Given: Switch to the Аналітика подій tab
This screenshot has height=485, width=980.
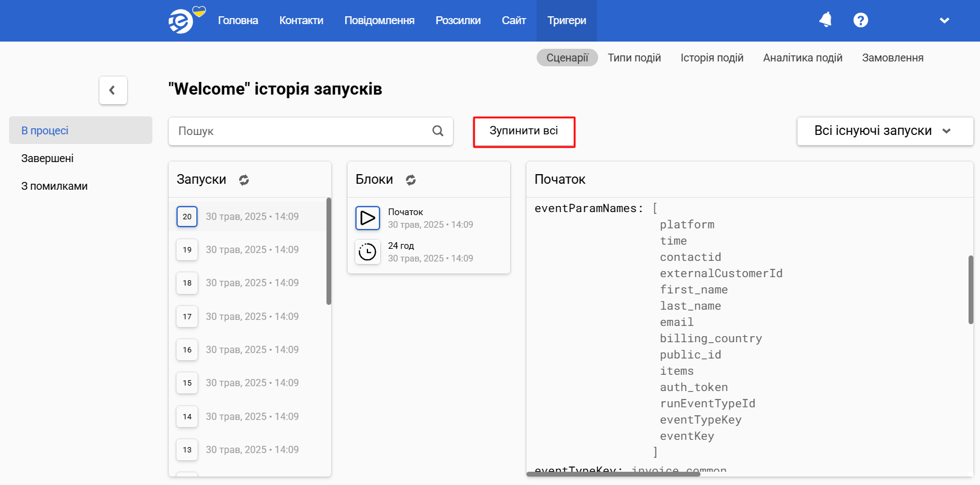Looking at the screenshot, I should pos(803,58).
